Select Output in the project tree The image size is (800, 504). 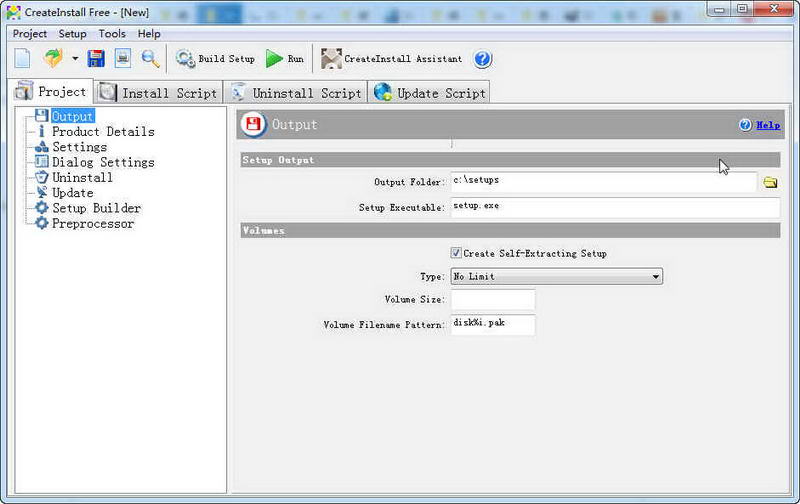coord(72,116)
